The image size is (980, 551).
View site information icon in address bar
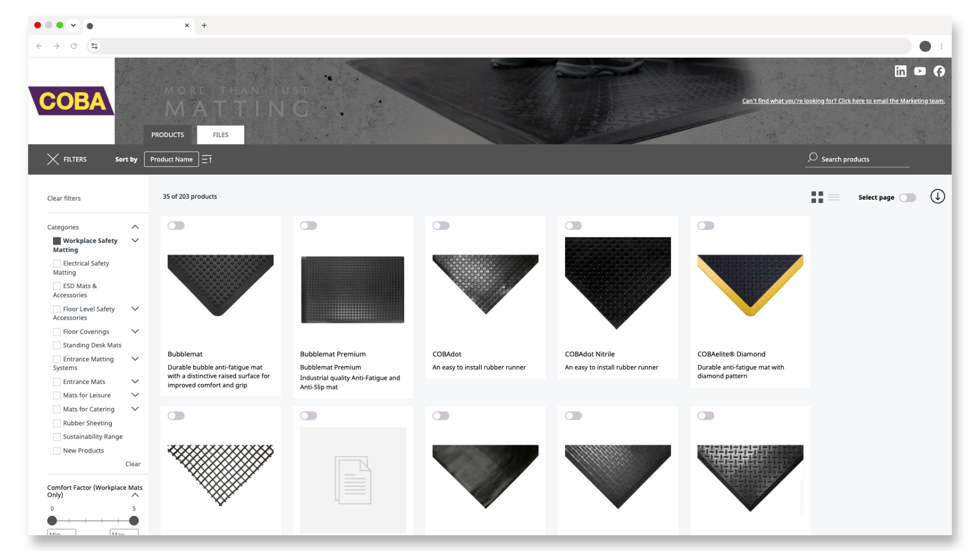95,46
